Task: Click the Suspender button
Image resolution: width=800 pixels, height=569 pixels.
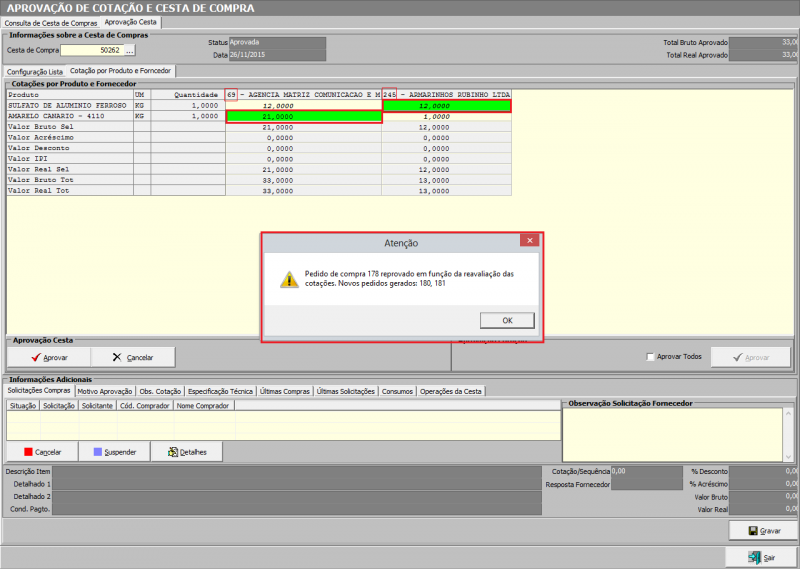Action: (x=114, y=452)
